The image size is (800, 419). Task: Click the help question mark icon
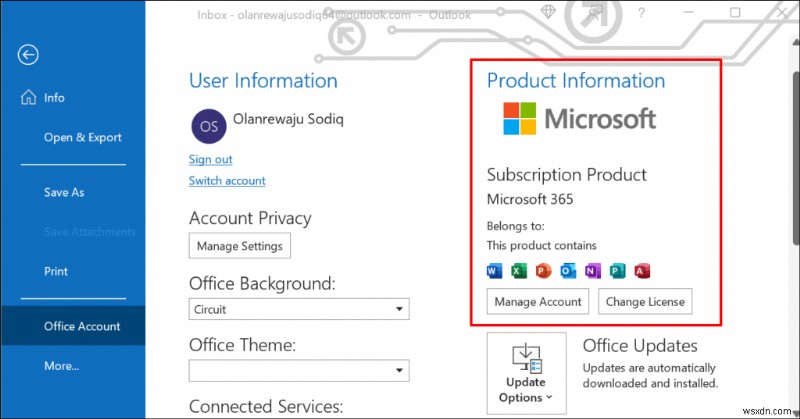(x=641, y=13)
